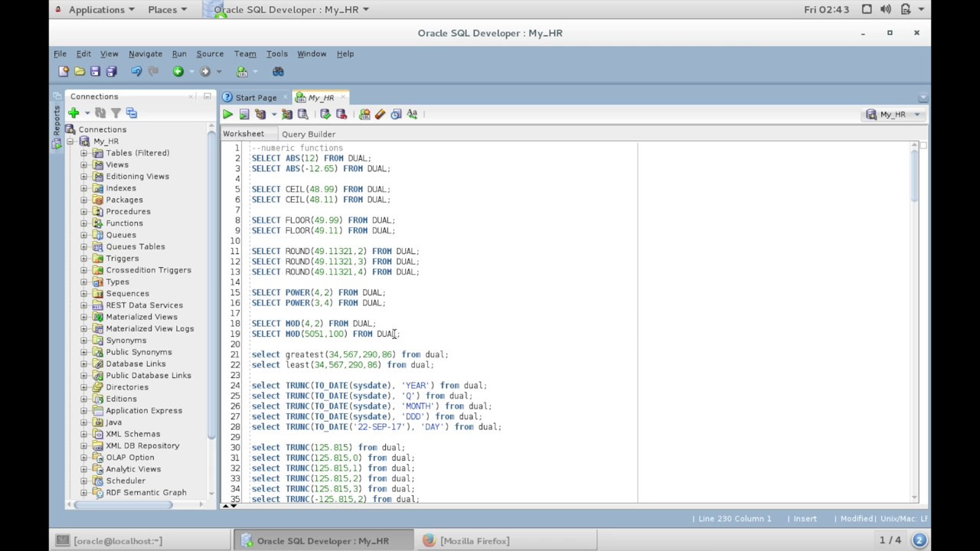Click the Autotrace icon
This screenshot has height=551, width=980.
pos(286,114)
